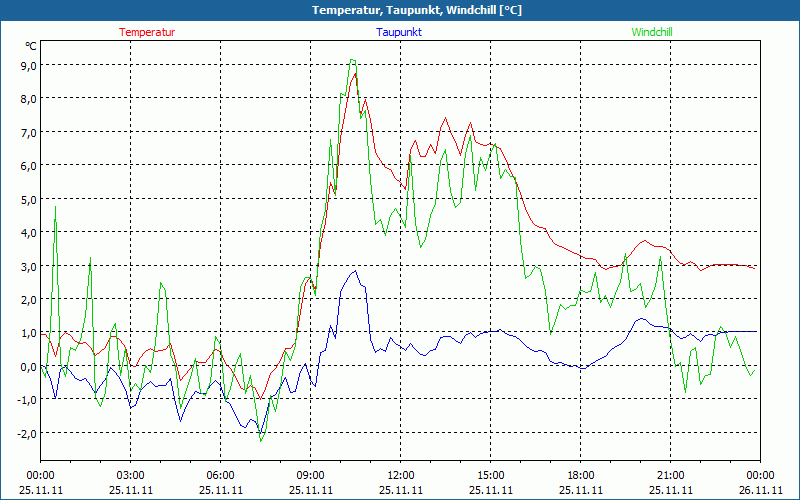
Task: Click the 7,0 y-axis value
Action: coord(28,132)
